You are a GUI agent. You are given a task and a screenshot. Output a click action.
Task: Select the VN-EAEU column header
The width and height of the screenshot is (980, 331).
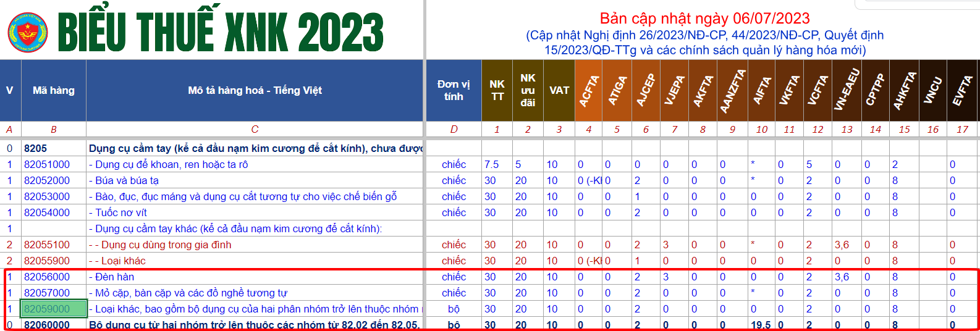pyautogui.click(x=846, y=90)
